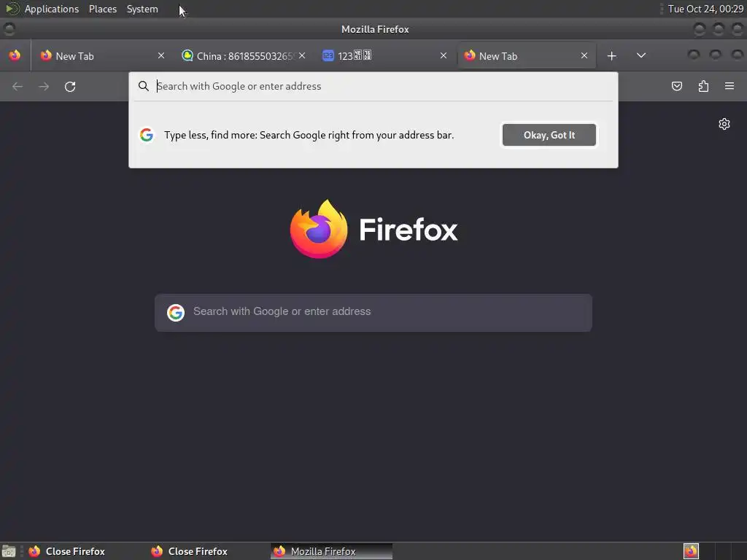Open new tab personalize gear settings
The image size is (747, 560).
[724, 124]
